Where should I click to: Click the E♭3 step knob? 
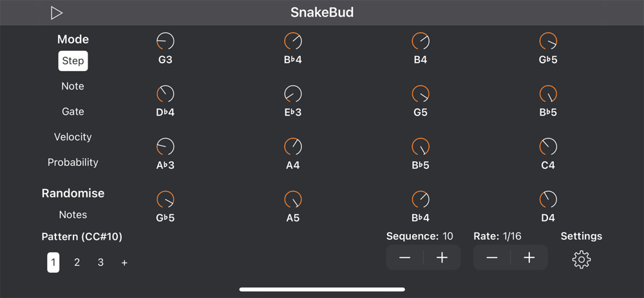293,94
